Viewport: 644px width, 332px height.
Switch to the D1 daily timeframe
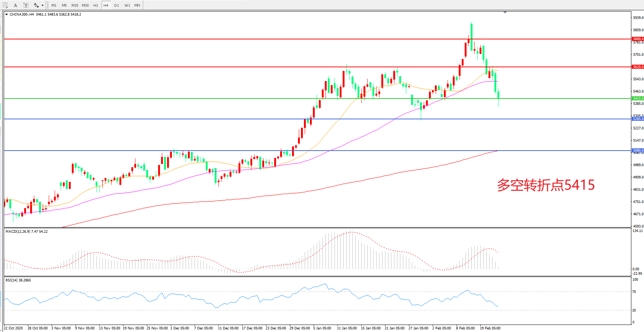(x=116, y=5)
